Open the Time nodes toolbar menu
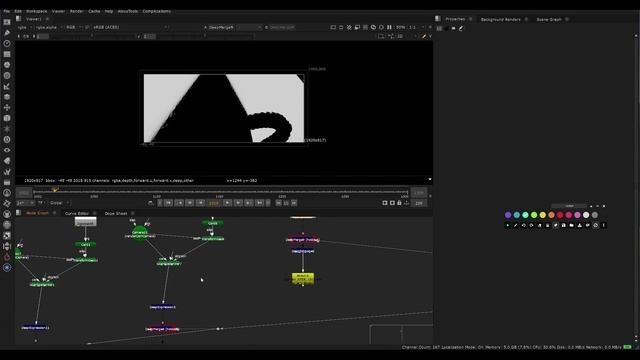 (7, 43)
